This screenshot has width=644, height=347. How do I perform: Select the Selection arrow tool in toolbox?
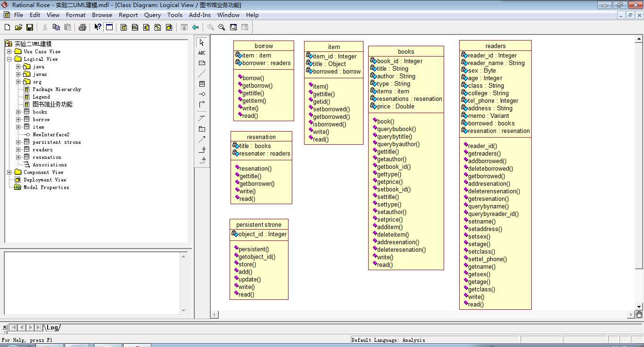click(202, 42)
